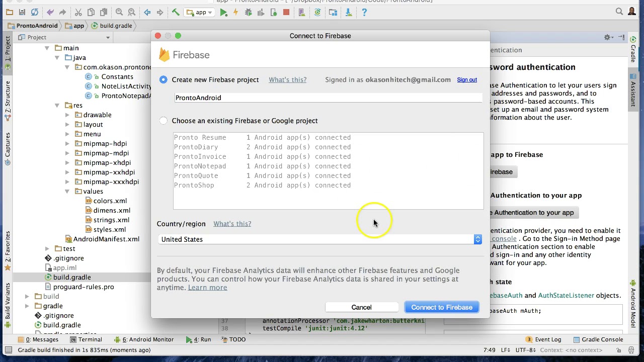
Task: Open the Android Monitor tab
Action: (x=143, y=339)
